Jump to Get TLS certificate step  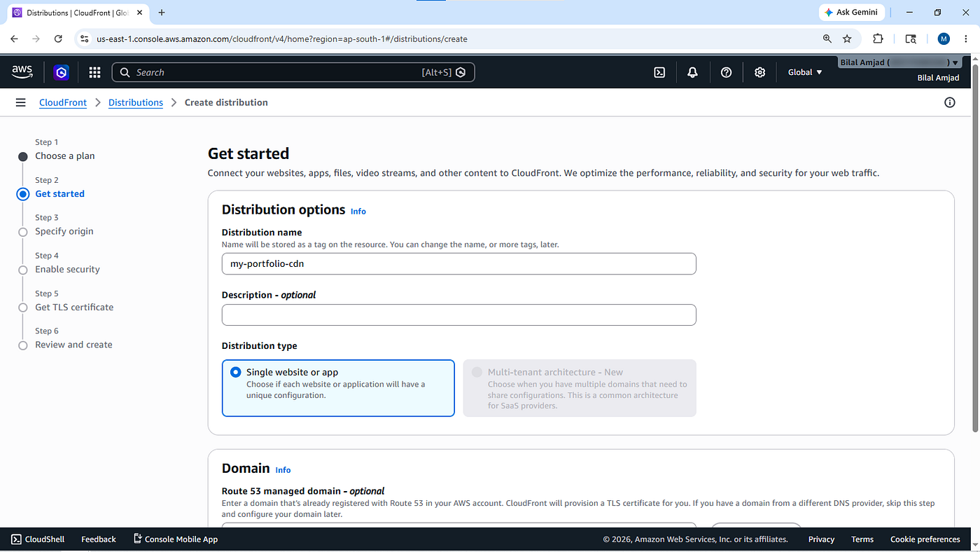click(74, 307)
